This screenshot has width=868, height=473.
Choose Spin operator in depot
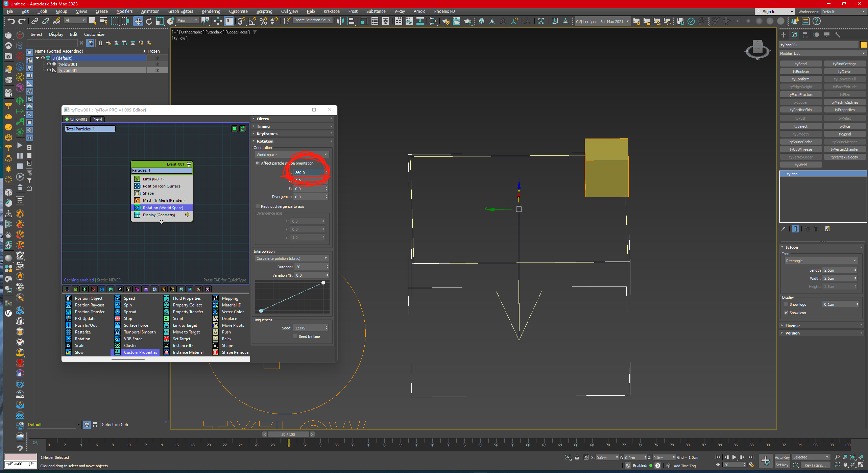tap(124, 305)
